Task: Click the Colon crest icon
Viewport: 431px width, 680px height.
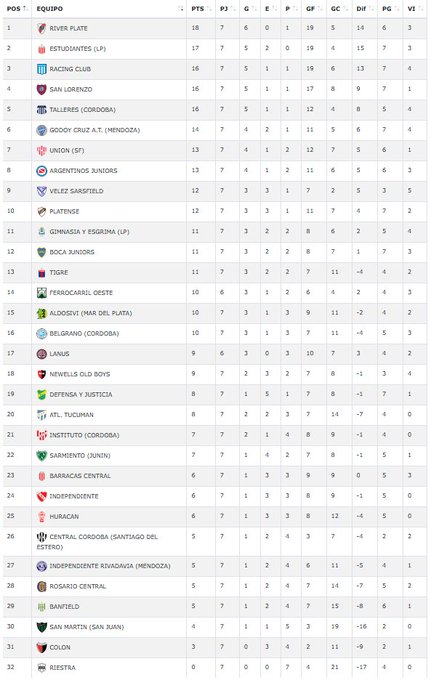Action: click(x=42, y=647)
